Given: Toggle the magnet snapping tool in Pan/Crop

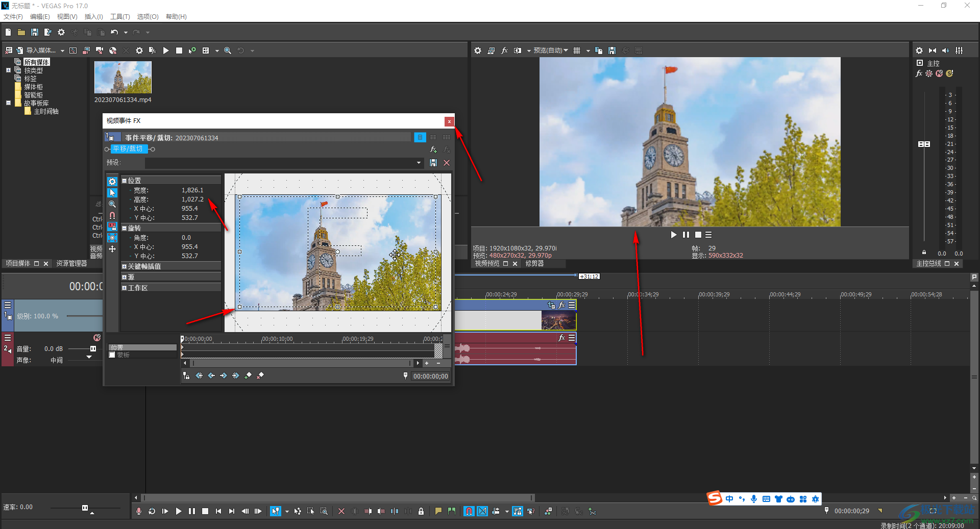Looking at the screenshot, I should pos(112,215).
